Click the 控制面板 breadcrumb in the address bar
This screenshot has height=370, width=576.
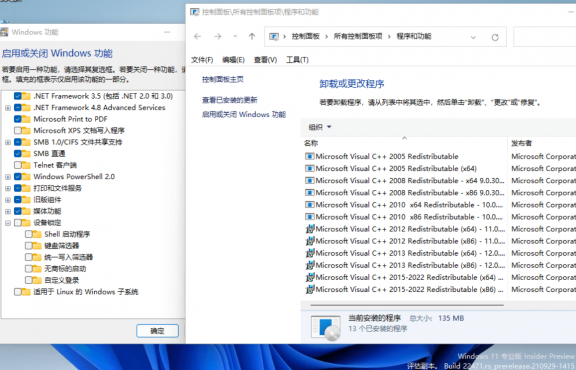tap(305, 36)
